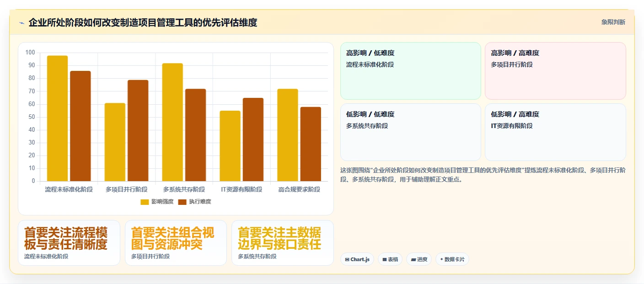Open the 高影响 / 高难度 quadrant card
Screen dimensions: 644x284
coord(555,71)
